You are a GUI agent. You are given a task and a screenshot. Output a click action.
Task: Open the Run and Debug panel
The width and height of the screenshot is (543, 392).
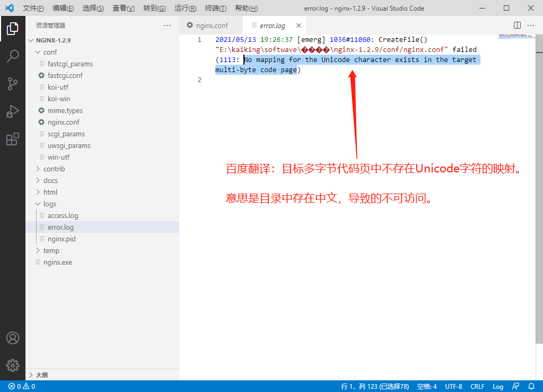point(13,111)
